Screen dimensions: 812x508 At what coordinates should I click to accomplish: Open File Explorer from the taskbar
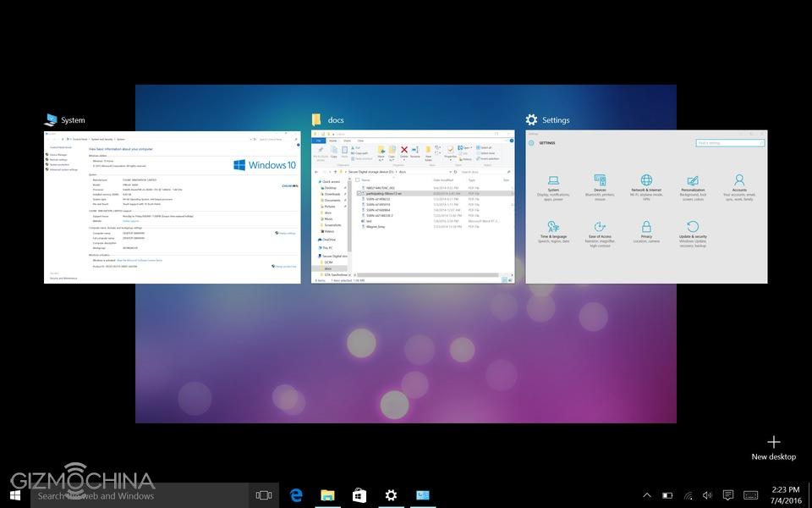[x=327, y=494]
